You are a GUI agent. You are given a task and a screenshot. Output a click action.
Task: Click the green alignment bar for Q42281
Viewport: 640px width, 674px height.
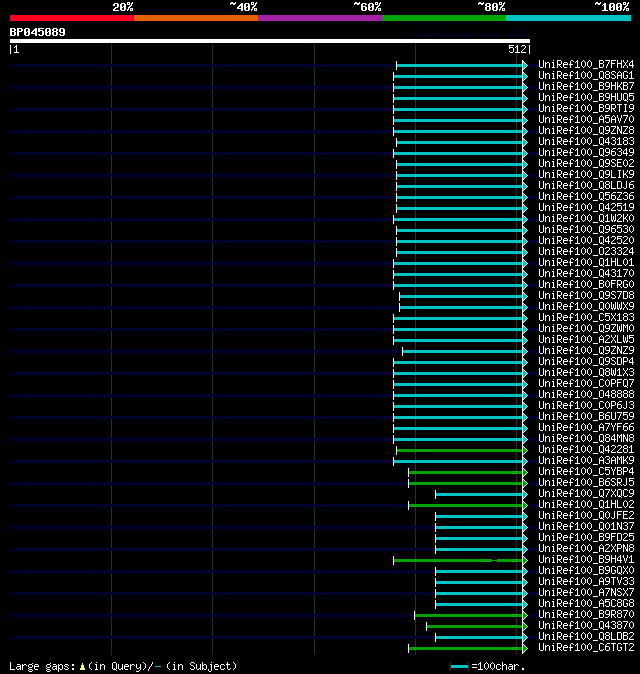(460, 450)
